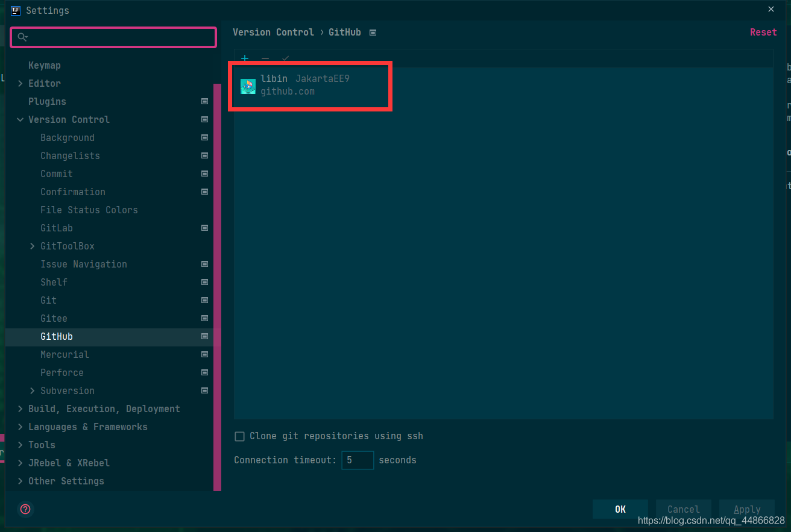Open the Plugins settings page
791x532 pixels.
pyautogui.click(x=47, y=101)
